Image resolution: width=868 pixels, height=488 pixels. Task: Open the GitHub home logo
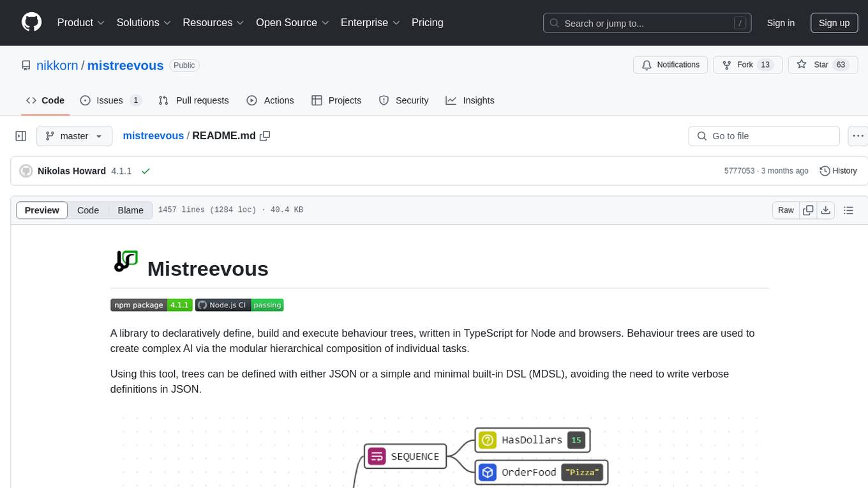[x=31, y=22]
